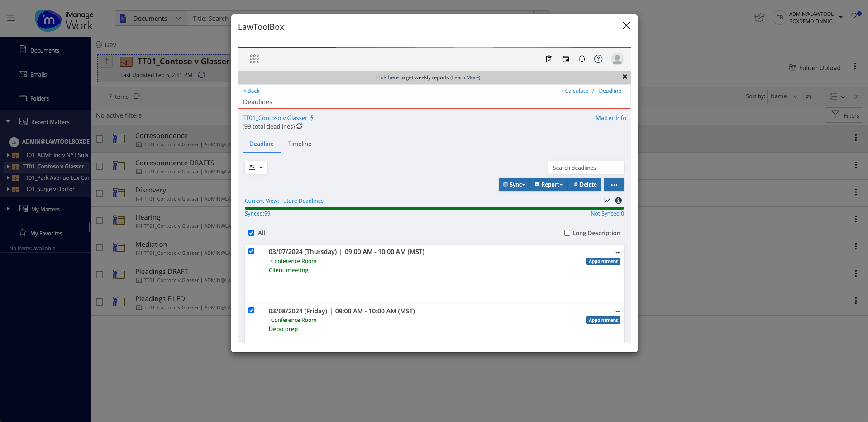Click the owl assistant icon in top bar
This screenshot has height=422, width=868.
pyautogui.click(x=759, y=18)
